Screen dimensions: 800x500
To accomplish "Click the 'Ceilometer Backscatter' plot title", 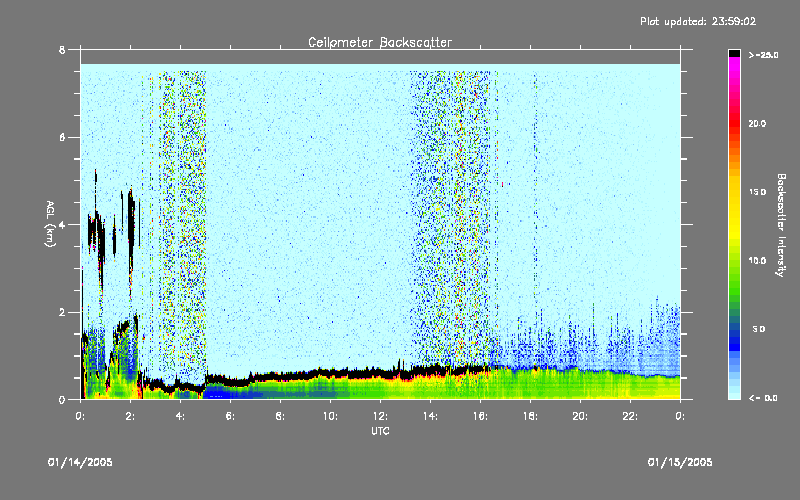I will point(380,42).
